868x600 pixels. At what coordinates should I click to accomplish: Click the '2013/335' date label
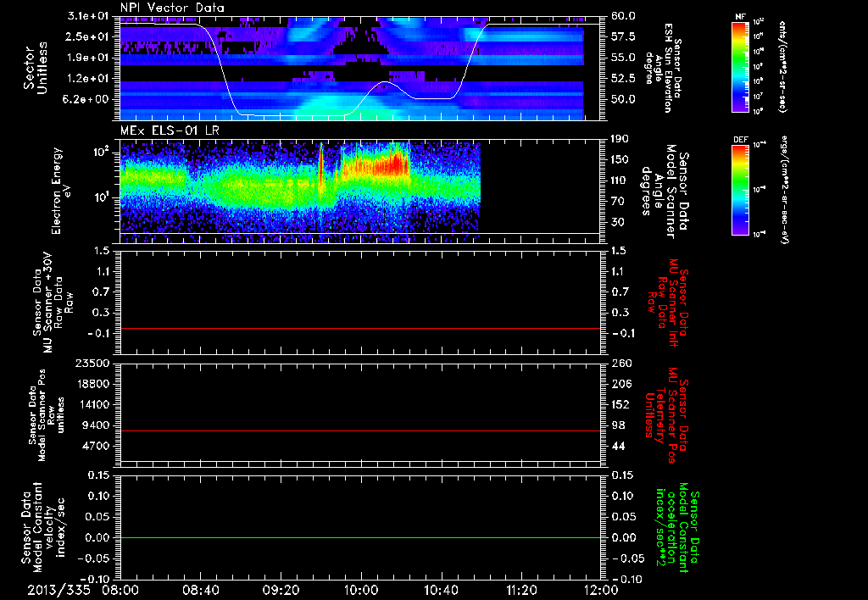[58, 590]
